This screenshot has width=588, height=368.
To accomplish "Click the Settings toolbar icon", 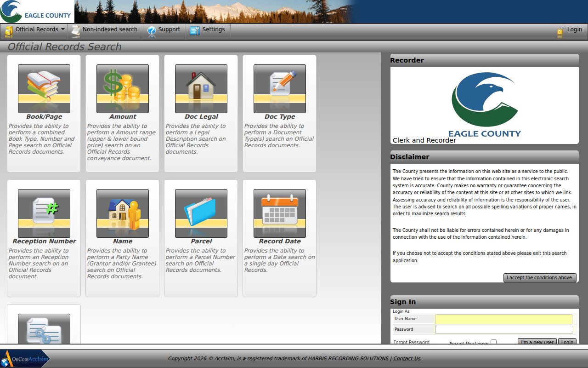I will pos(195,30).
